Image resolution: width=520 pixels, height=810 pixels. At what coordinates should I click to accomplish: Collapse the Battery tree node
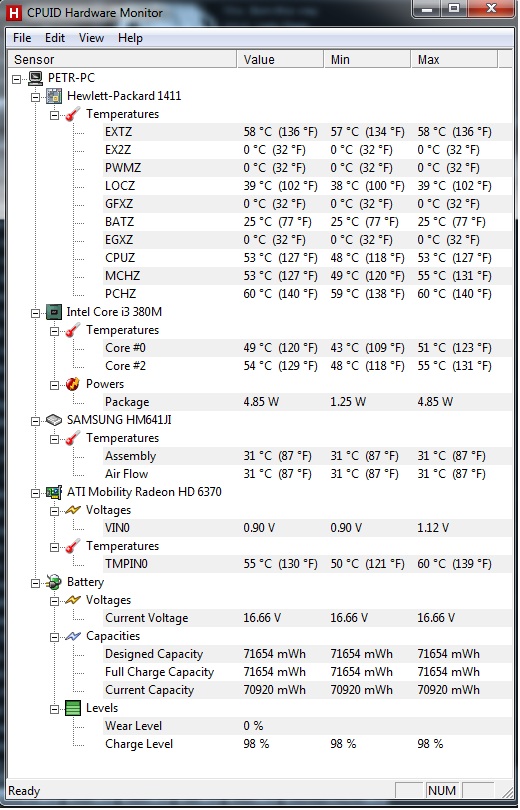36,583
